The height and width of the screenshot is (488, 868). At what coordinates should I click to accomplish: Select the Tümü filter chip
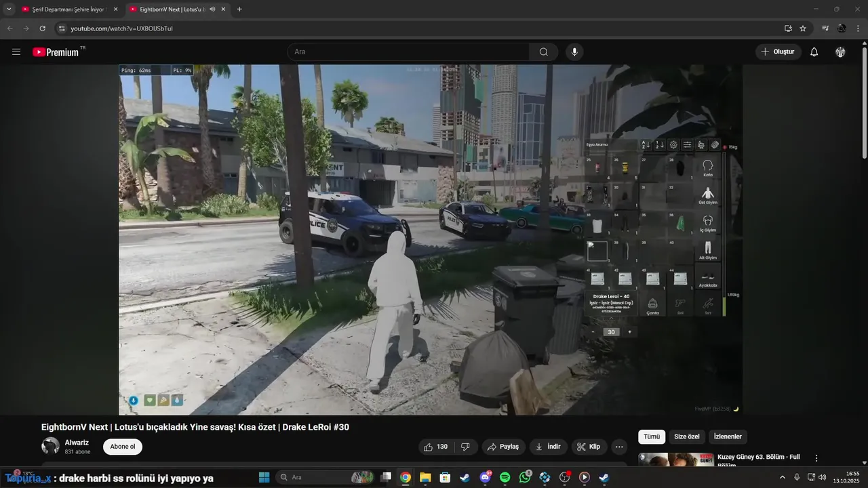[x=652, y=436]
